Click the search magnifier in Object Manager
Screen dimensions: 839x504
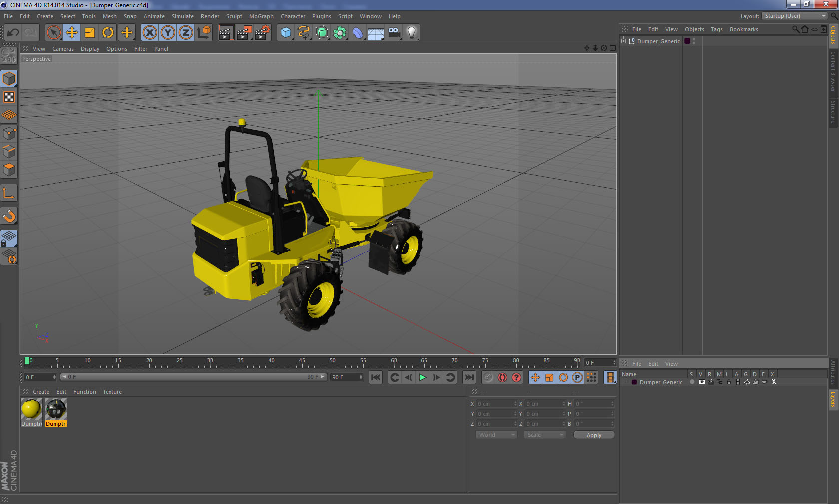[x=796, y=29]
